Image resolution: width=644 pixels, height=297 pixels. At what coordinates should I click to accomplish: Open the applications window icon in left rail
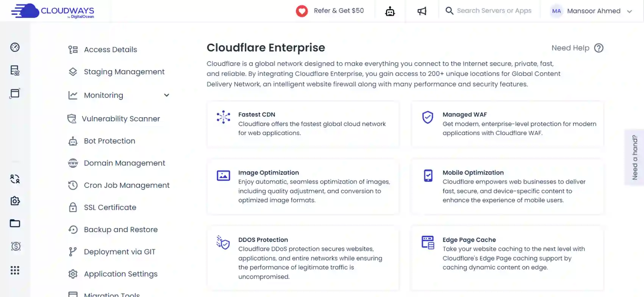click(15, 93)
